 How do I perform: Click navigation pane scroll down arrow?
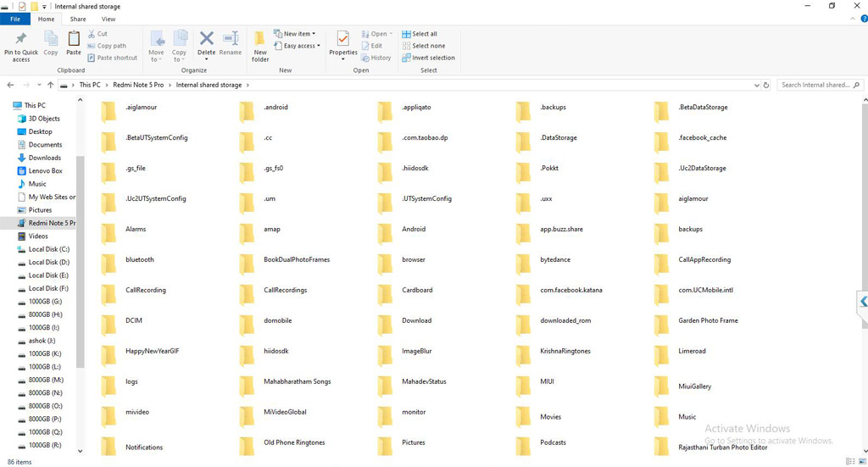click(80, 451)
